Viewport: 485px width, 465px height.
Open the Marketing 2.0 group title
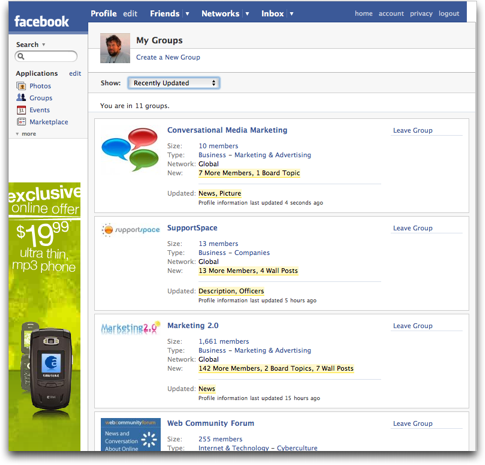(193, 325)
